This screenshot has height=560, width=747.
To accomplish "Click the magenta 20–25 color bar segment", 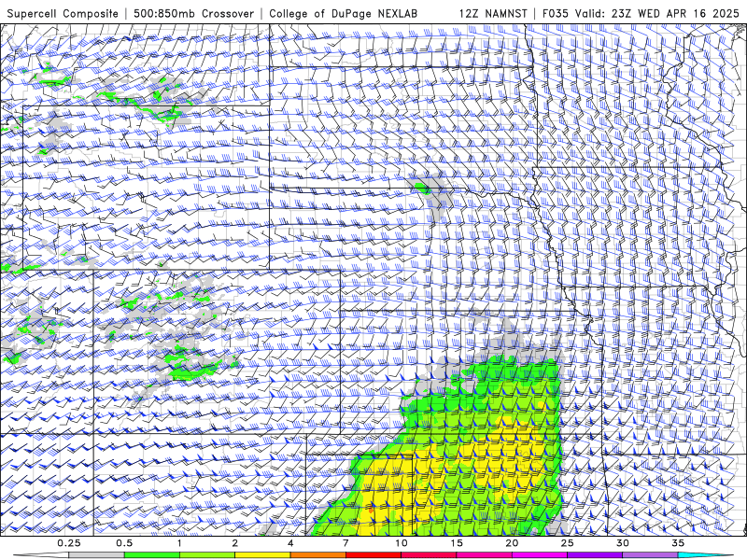I will pos(540,555).
